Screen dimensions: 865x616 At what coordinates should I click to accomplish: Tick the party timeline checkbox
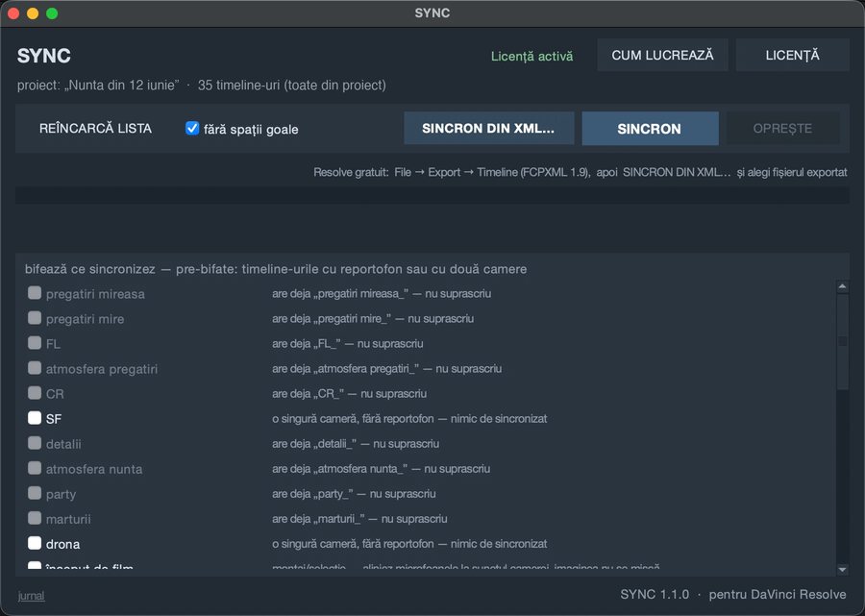click(35, 493)
